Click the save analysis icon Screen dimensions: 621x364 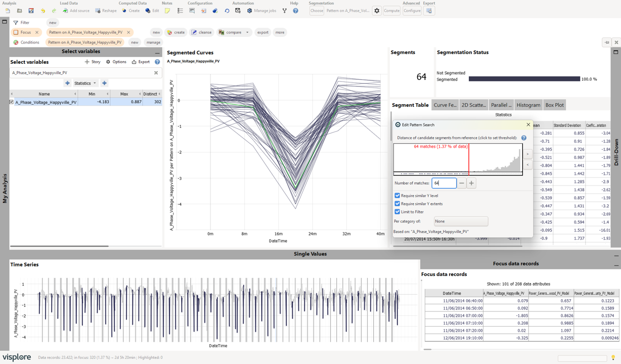coord(31,11)
